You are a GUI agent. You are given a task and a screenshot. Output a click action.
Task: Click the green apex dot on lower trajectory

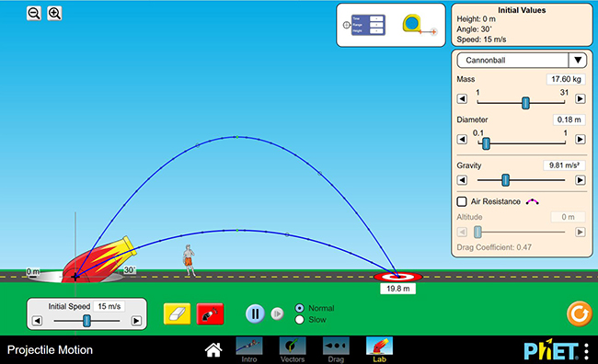[236, 230]
